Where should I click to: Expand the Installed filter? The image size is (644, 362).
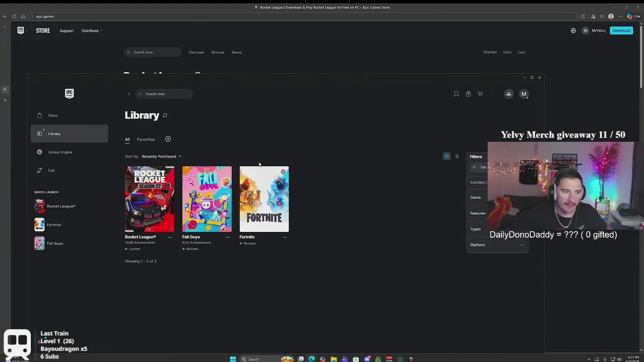pos(477,183)
